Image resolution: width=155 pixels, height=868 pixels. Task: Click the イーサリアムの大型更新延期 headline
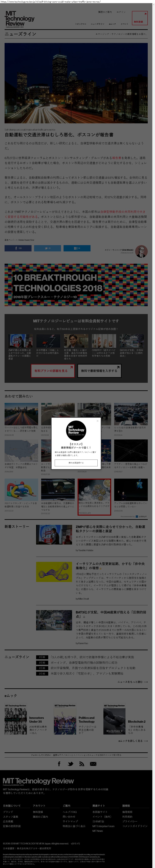point(110,566)
